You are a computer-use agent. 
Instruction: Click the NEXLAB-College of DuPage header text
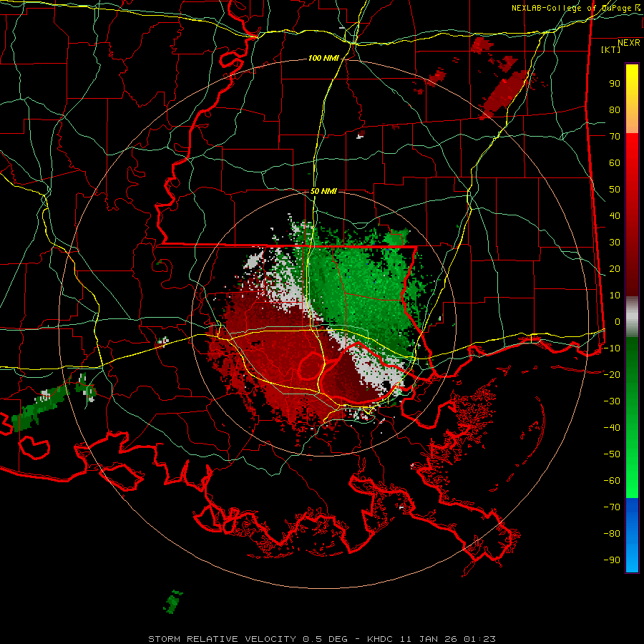(575, 8)
